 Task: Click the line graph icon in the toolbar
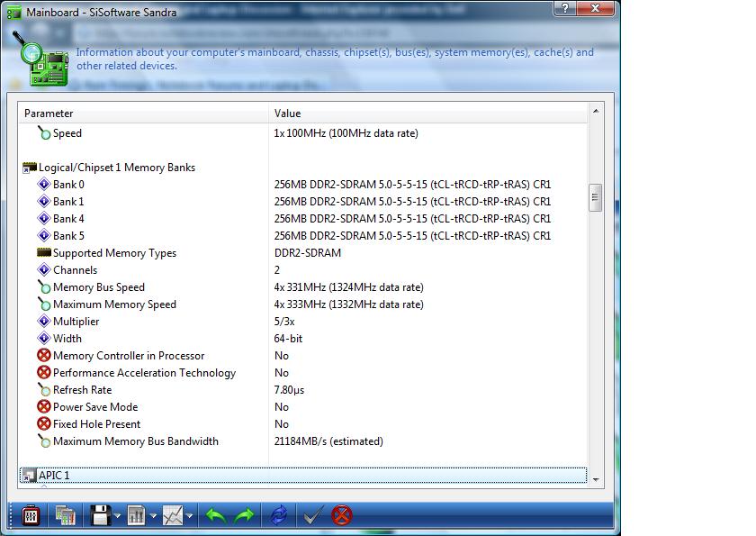(x=173, y=516)
